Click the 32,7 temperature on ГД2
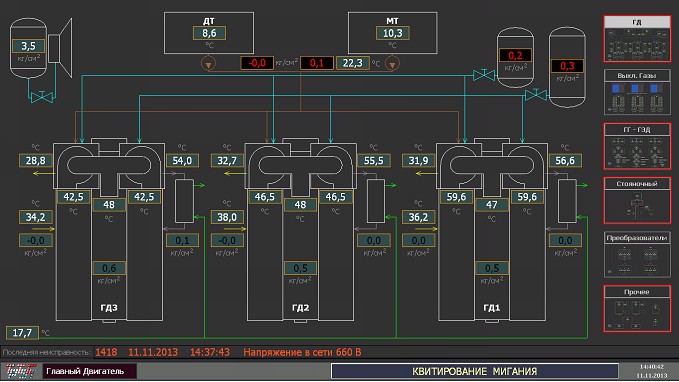The height and width of the screenshot is (382, 679). (x=227, y=161)
